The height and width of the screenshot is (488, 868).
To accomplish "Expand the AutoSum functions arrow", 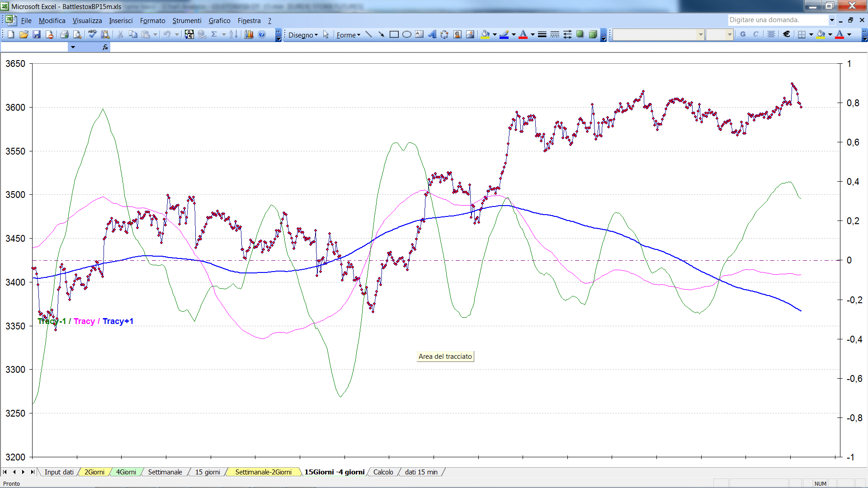I will point(224,34).
